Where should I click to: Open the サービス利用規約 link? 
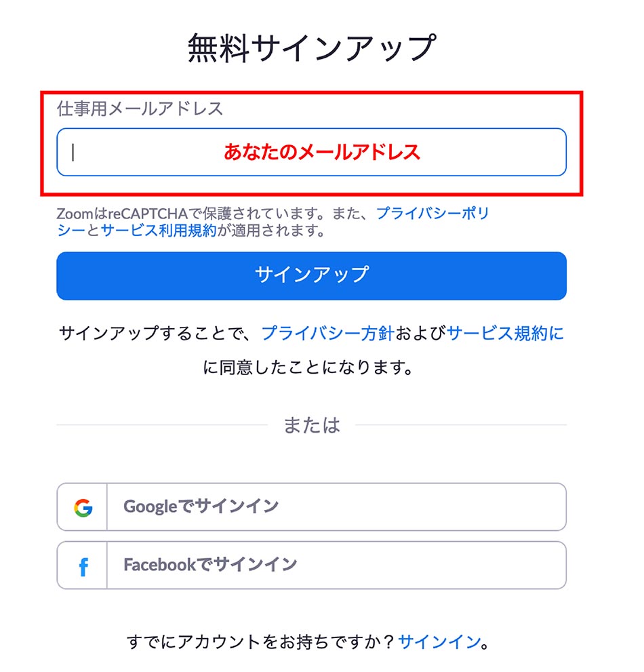click(159, 231)
